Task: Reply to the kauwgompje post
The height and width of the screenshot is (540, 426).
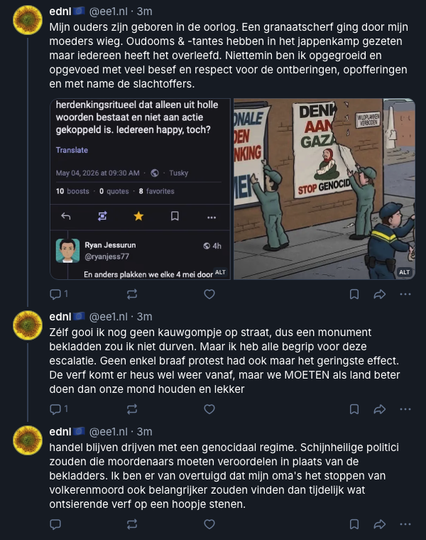Action: (59, 409)
